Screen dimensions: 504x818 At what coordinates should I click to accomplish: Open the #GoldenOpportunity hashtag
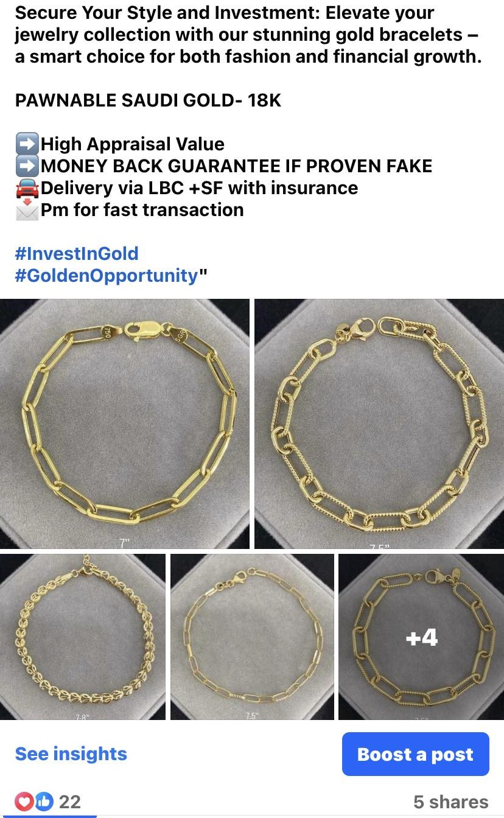(107, 275)
